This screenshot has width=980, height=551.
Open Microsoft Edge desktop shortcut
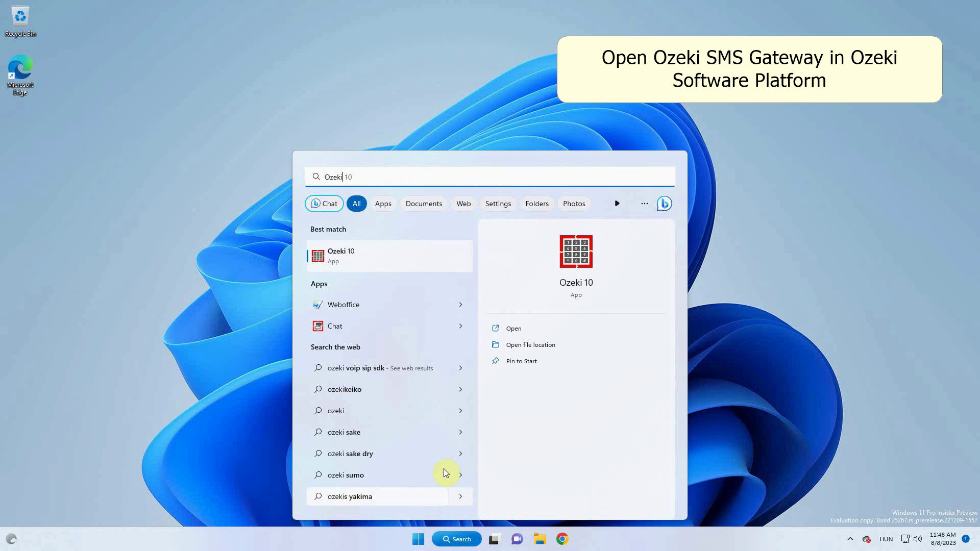click(20, 75)
